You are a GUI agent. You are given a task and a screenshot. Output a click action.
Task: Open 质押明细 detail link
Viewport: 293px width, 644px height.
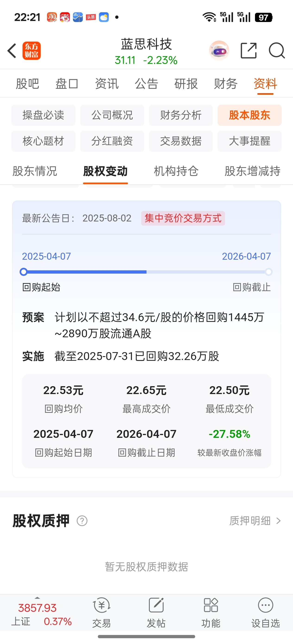tap(250, 521)
